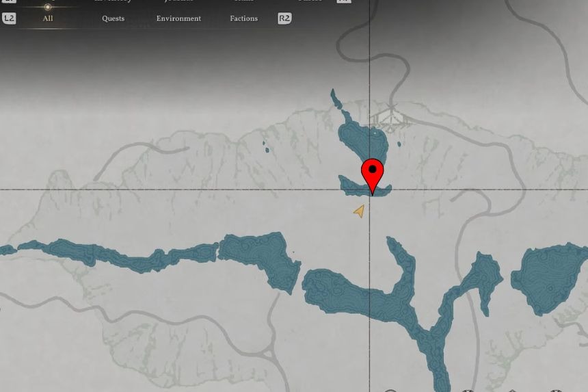588x392 pixels.
Task: Show the Factions filter tab
Action: pyautogui.click(x=243, y=18)
